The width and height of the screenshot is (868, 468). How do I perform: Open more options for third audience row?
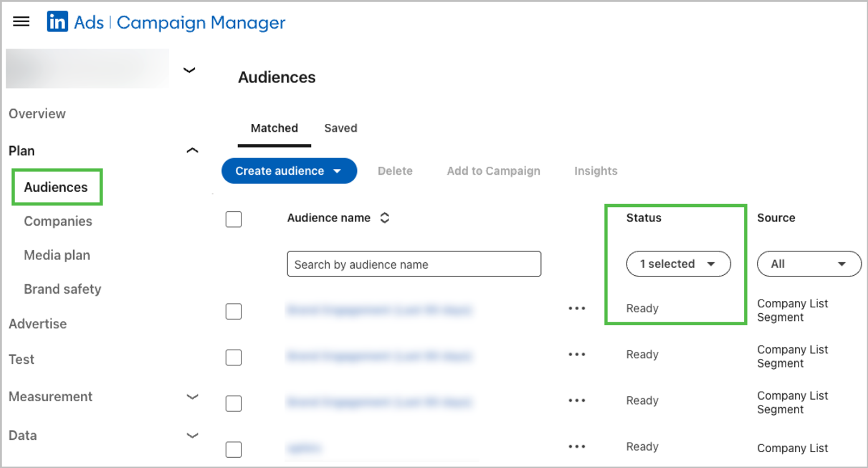tap(577, 401)
